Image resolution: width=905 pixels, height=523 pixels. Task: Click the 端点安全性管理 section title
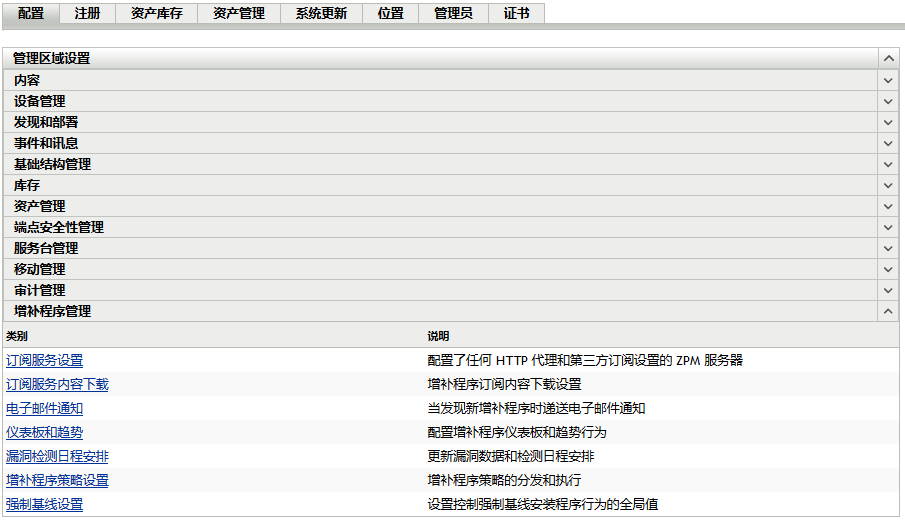point(59,227)
